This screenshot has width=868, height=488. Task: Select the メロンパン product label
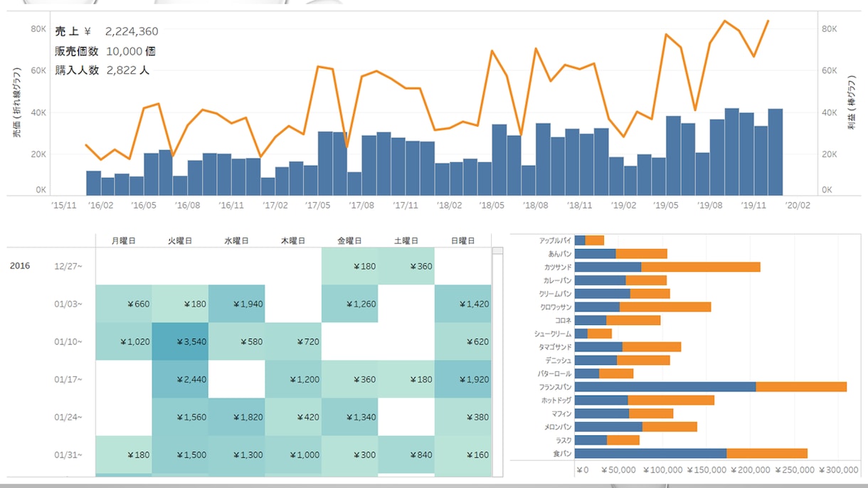tap(558, 427)
